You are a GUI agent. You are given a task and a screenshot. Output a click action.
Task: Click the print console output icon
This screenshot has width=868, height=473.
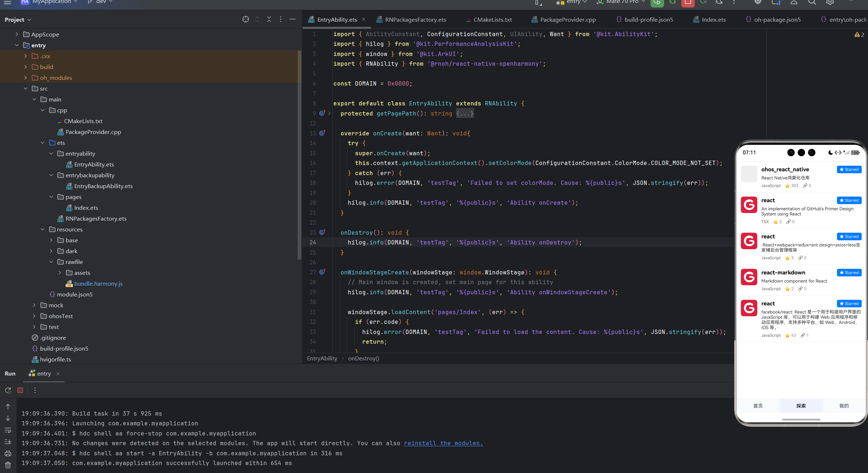[x=8, y=454]
